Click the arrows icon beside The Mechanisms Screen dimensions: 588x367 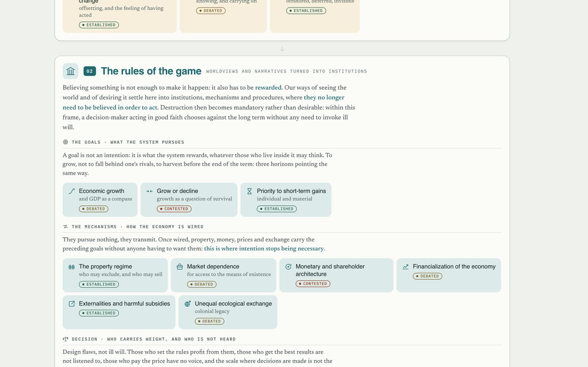[x=66, y=227]
